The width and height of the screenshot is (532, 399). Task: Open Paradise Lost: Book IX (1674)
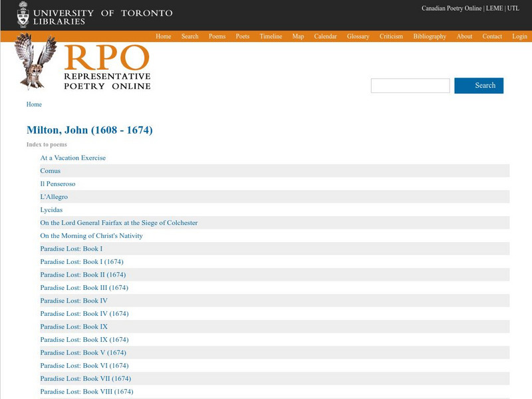click(84, 340)
